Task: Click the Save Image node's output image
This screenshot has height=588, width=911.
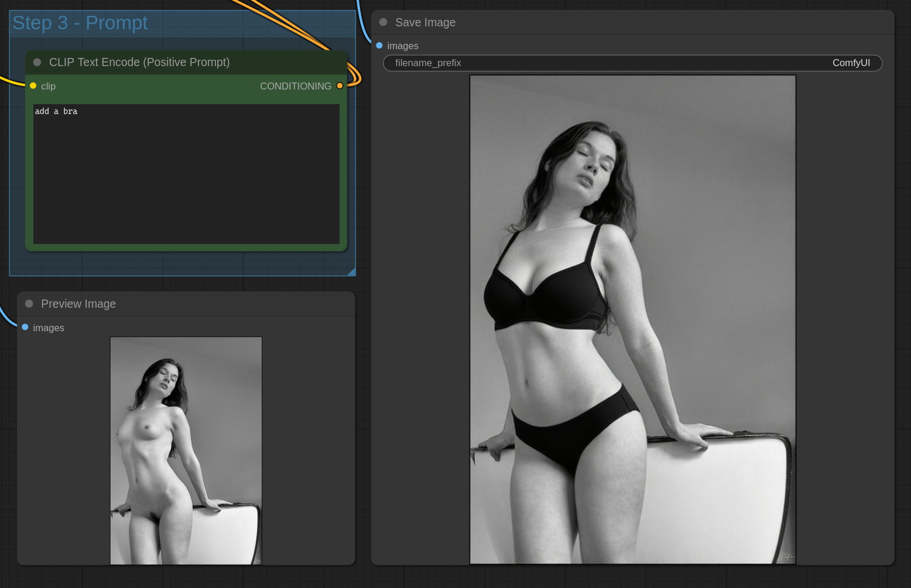Action: click(633, 319)
